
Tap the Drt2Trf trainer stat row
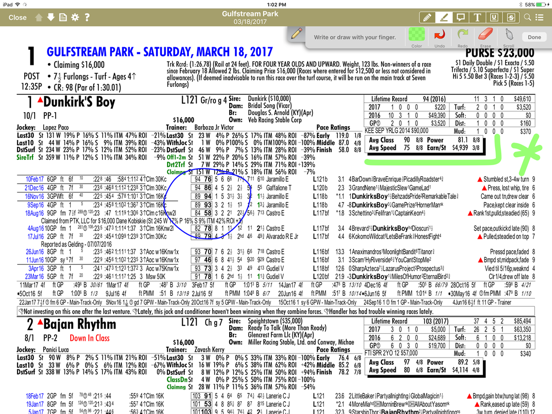pos(240,164)
